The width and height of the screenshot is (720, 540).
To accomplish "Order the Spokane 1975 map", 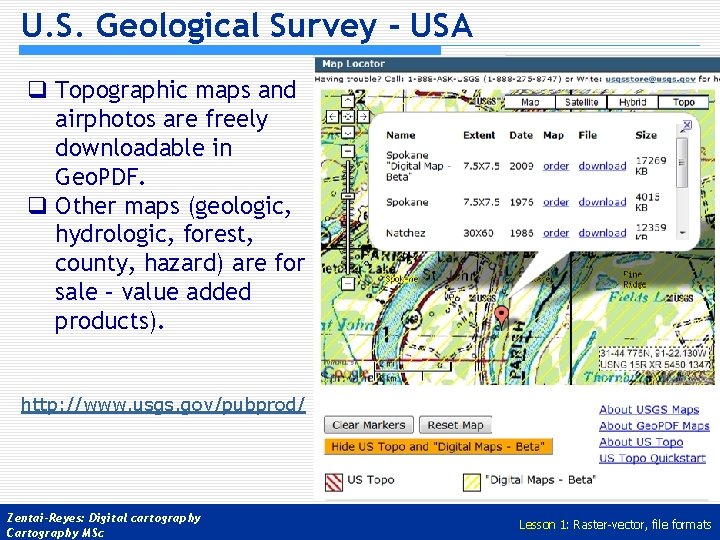I will coord(556,202).
